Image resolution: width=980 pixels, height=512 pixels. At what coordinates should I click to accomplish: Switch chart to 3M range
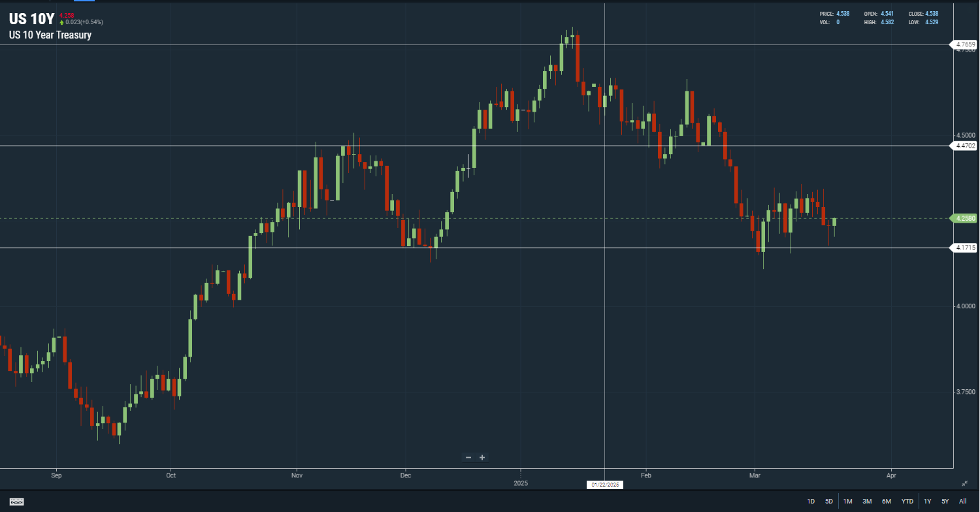coord(867,502)
